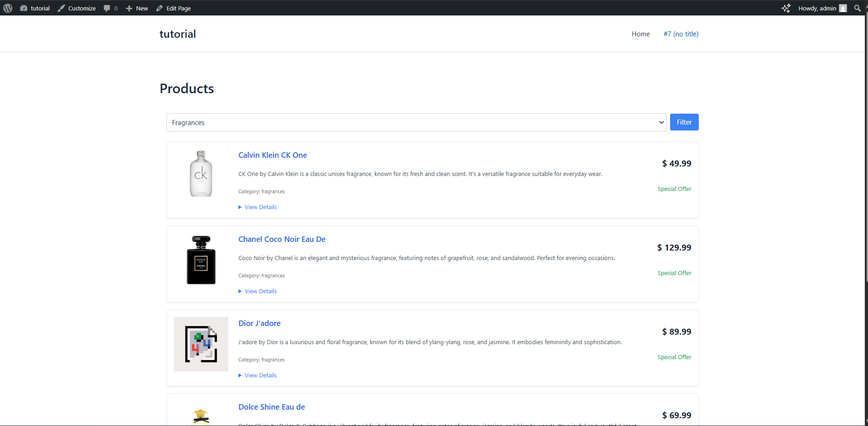This screenshot has width=868, height=426.
Task: Open Chanel Coco Noir Eau De product
Action: (x=282, y=239)
